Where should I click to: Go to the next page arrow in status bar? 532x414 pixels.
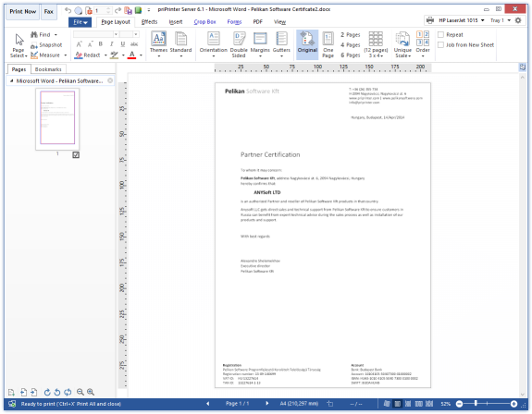(267, 404)
